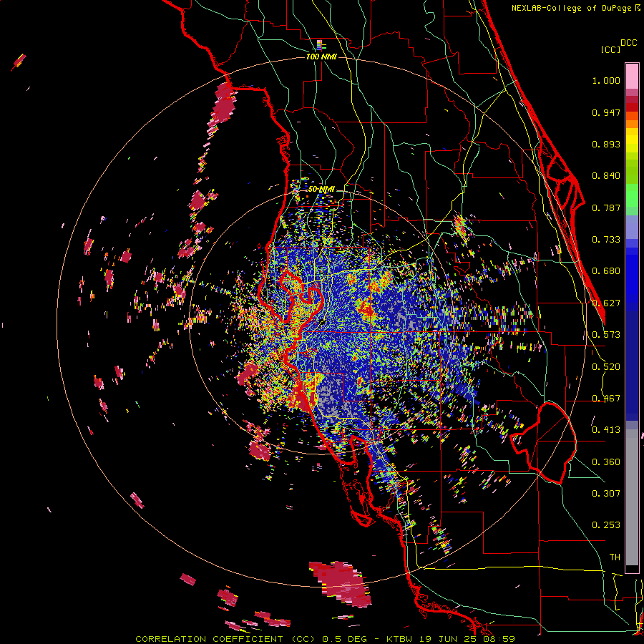Click the Correlation Coefficient KTBW caption text
The width and height of the screenshot is (644, 644).
pyautogui.click(x=326, y=639)
